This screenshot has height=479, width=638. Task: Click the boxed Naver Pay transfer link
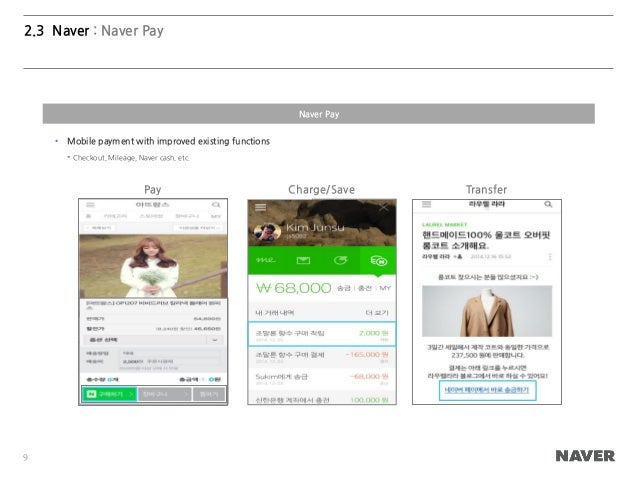click(x=487, y=390)
